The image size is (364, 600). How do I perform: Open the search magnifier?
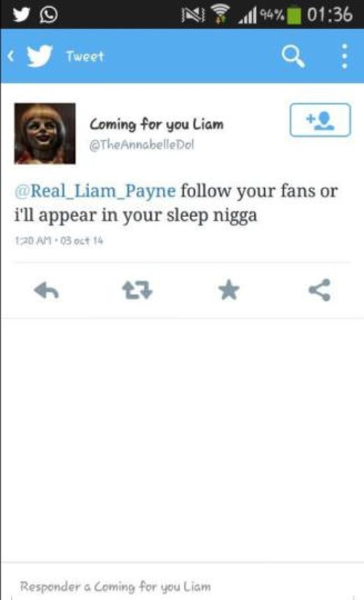[x=293, y=56]
